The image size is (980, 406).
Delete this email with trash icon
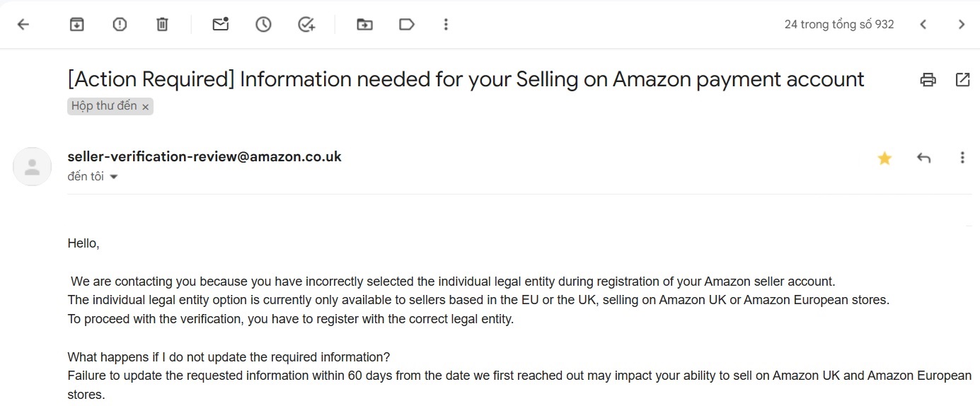pos(162,25)
